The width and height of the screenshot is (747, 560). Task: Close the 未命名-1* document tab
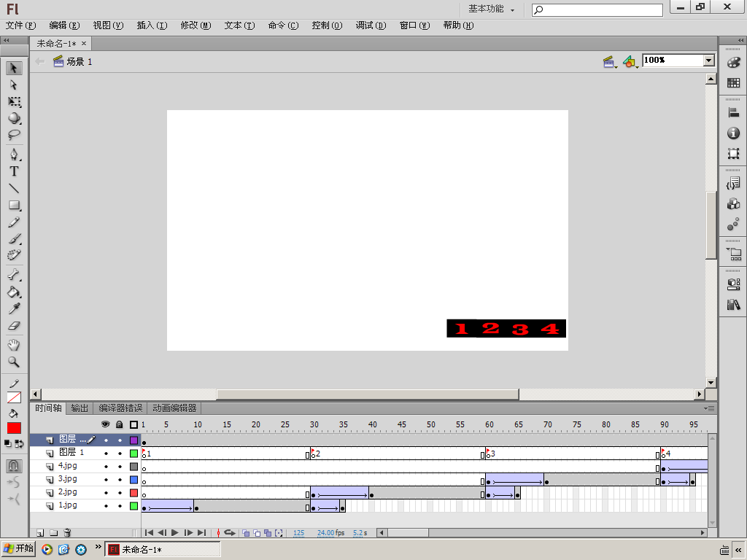84,43
